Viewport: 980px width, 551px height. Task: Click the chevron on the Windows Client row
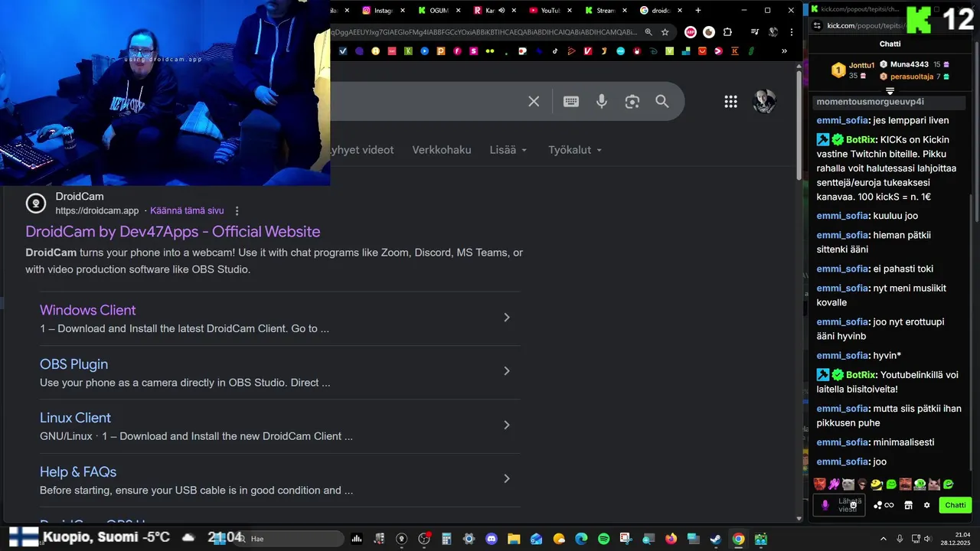point(506,317)
